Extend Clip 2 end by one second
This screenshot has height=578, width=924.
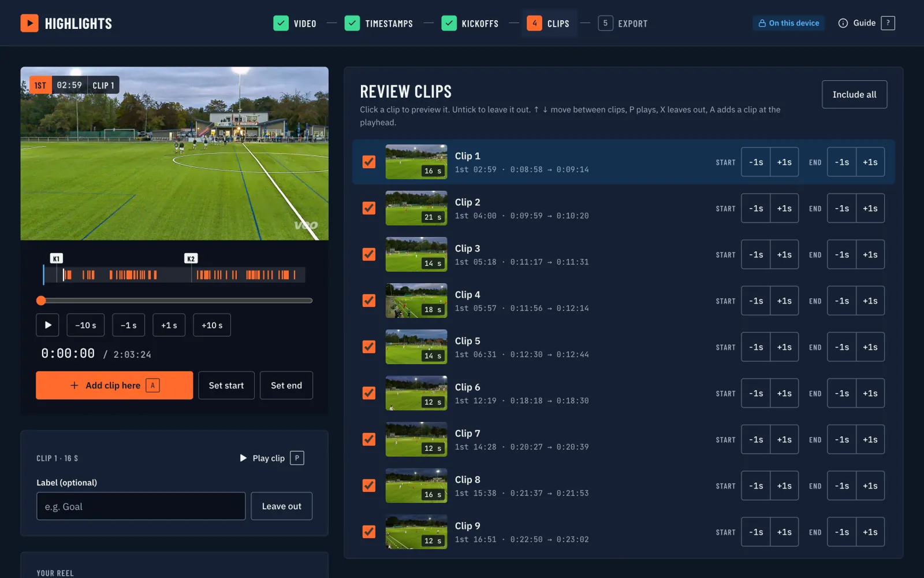pyautogui.click(x=870, y=208)
